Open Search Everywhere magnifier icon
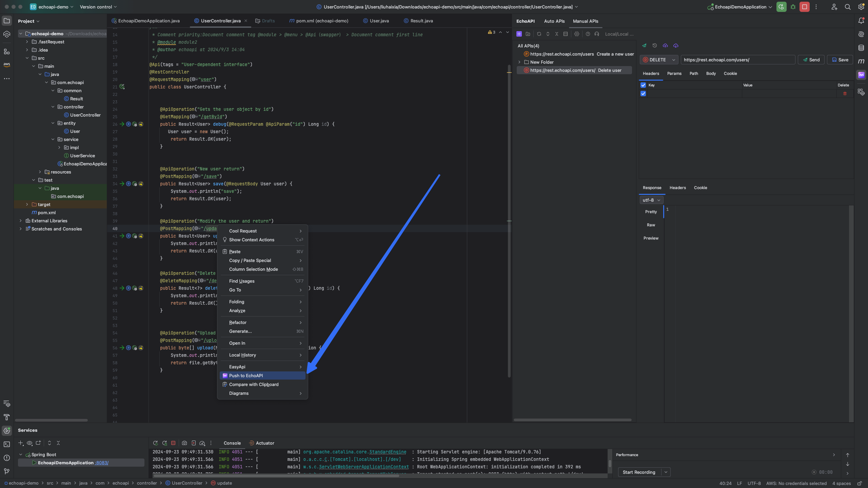This screenshot has width=868, height=488. [848, 7]
